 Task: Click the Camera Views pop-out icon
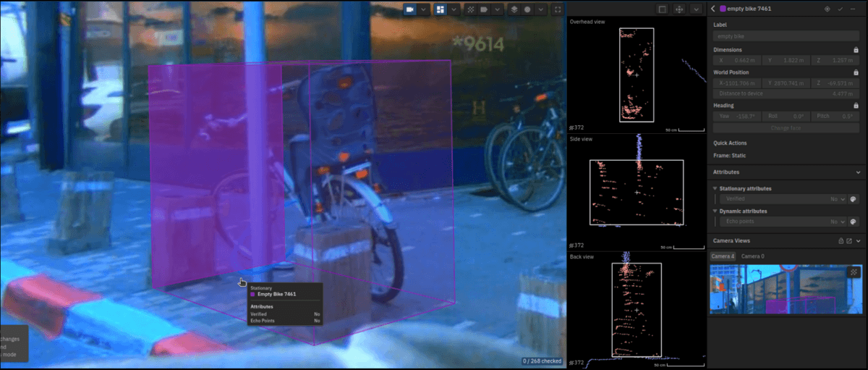point(849,240)
